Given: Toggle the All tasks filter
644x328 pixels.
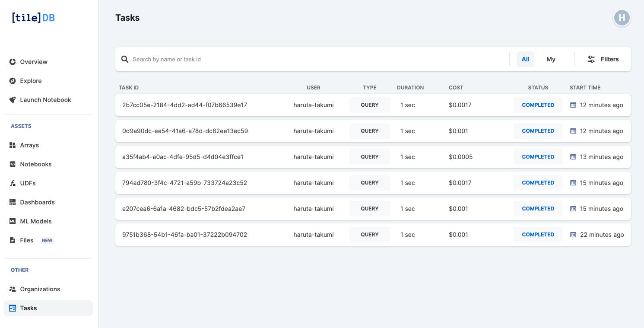Looking at the screenshot, I should click(x=525, y=59).
